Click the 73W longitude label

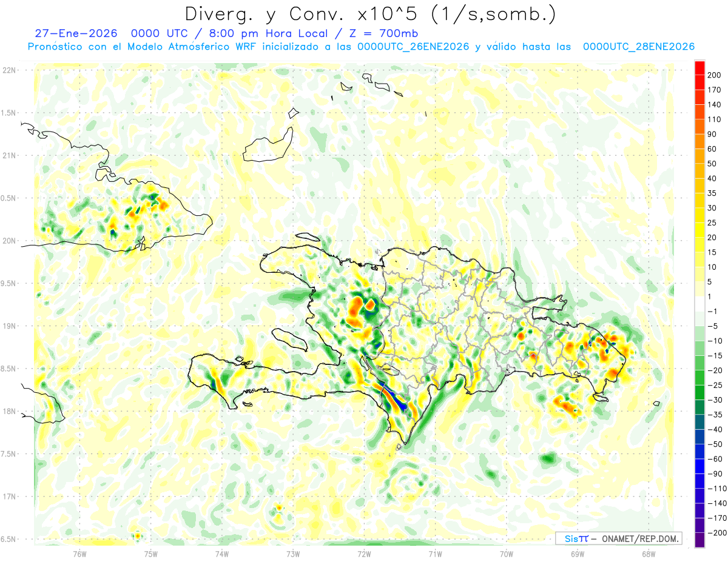click(x=292, y=554)
